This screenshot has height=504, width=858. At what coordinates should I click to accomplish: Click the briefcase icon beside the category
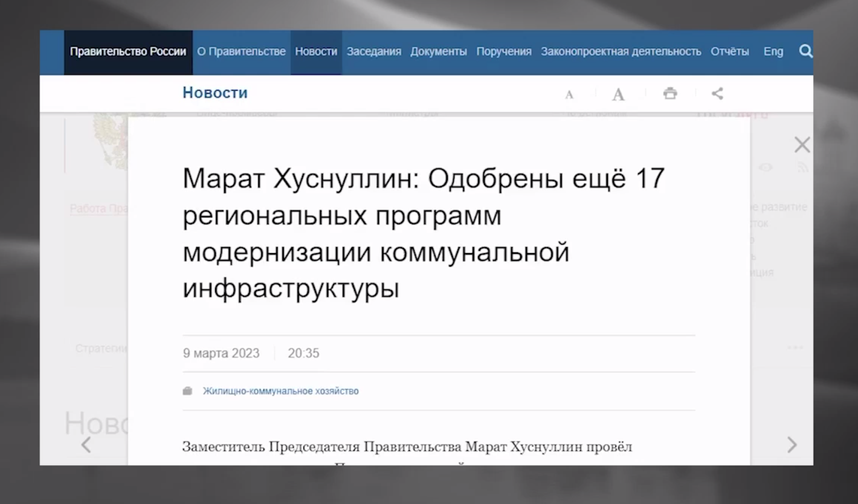click(187, 391)
